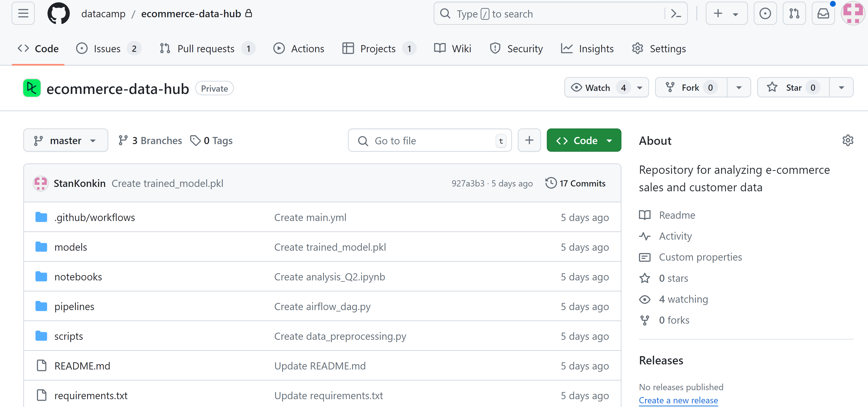The height and width of the screenshot is (407, 868).
Task: Open the Projects tab
Action: click(x=379, y=49)
